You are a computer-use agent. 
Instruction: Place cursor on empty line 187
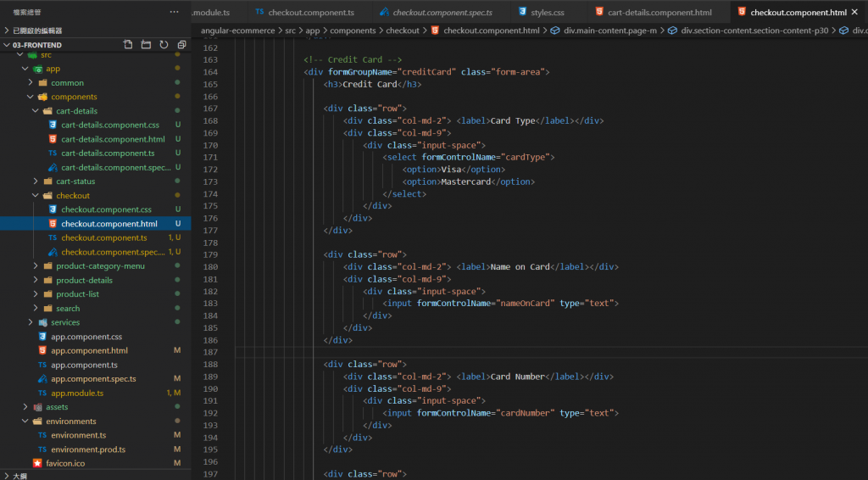click(x=551, y=352)
